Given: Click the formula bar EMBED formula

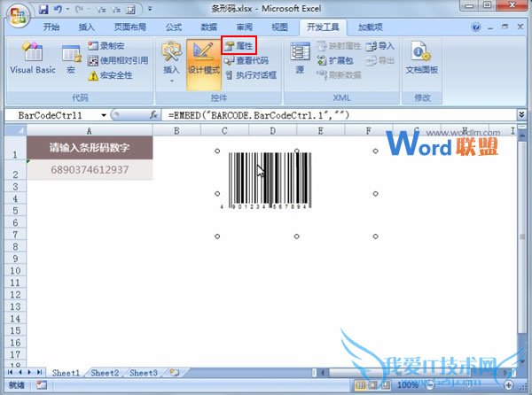Looking at the screenshot, I should coord(259,115).
